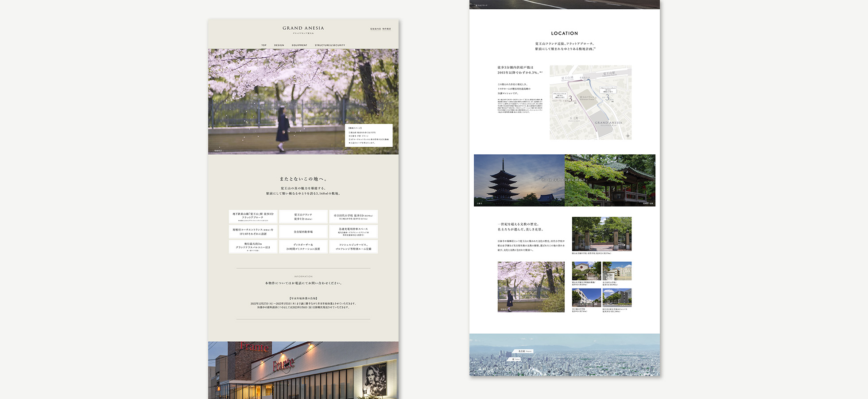
Task: Click the 市立田代小学校 徒歩5分 feature card
Action: [x=353, y=216]
